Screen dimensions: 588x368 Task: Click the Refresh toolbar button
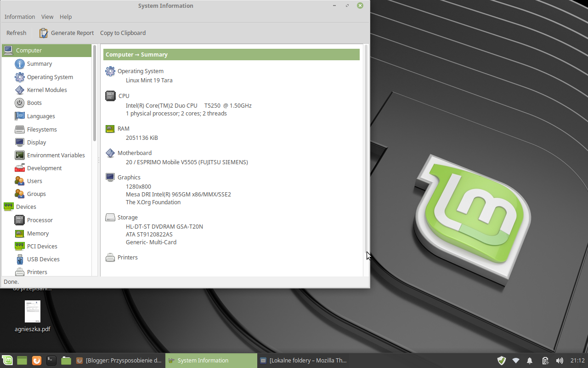[x=17, y=33]
